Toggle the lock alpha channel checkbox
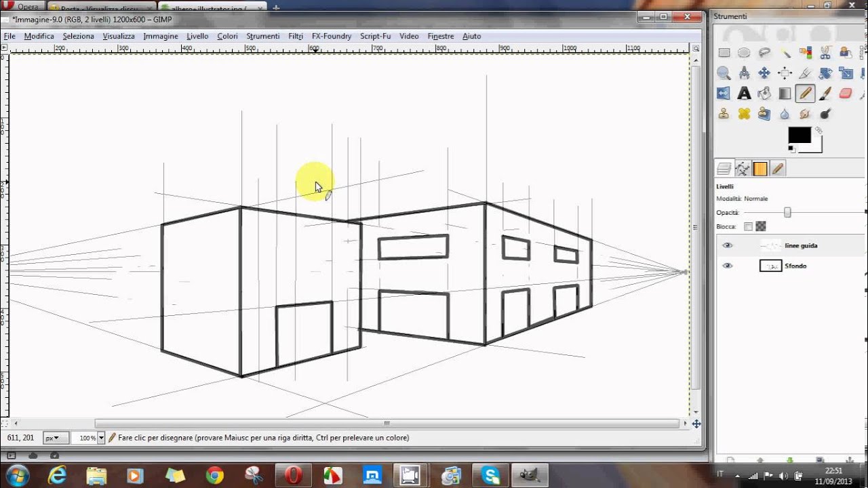Screen dimensions: 868x488 click(x=761, y=226)
